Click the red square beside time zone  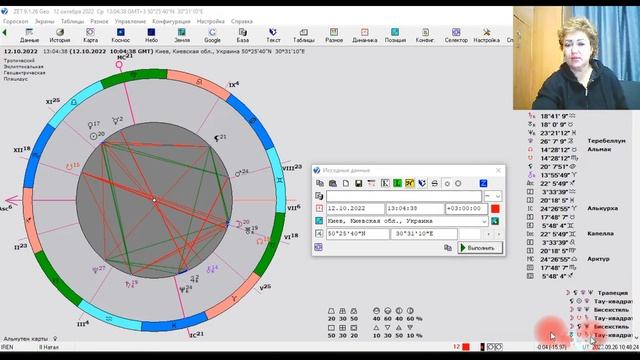click(495, 209)
